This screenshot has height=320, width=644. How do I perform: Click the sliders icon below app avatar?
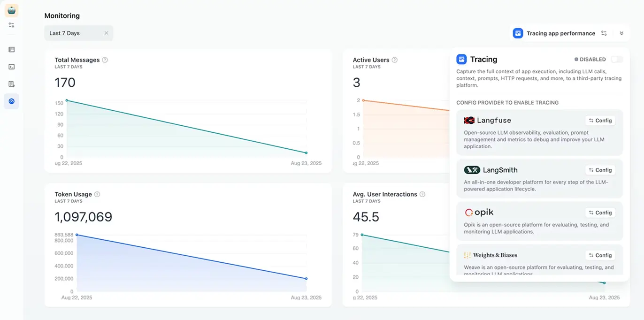coord(11,25)
